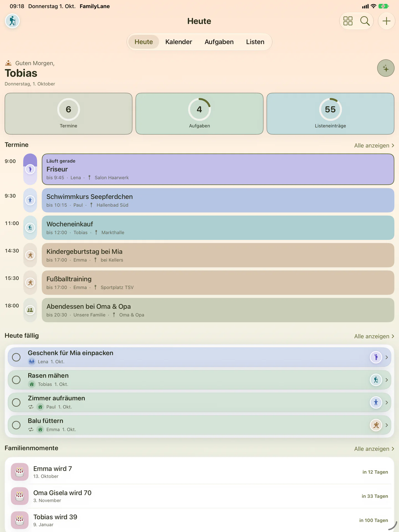
Task: Show all Heute fällig tasks
Action: click(374, 336)
